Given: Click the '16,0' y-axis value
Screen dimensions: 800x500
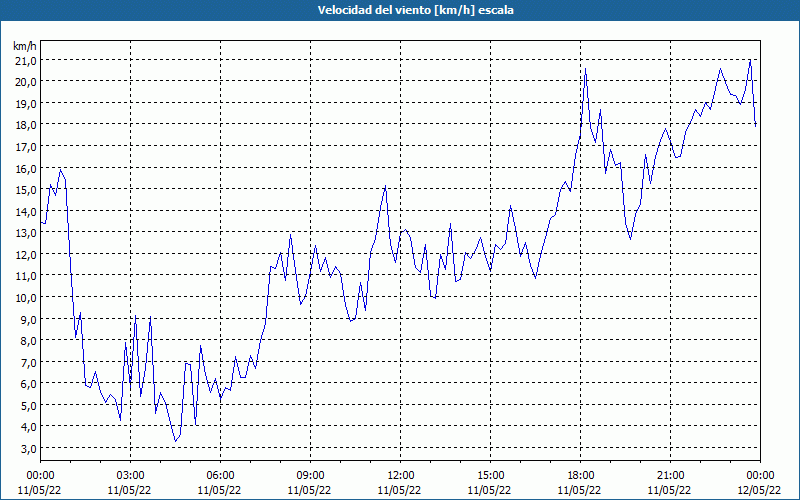Looking at the screenshot, I should [x=26, y=168].
